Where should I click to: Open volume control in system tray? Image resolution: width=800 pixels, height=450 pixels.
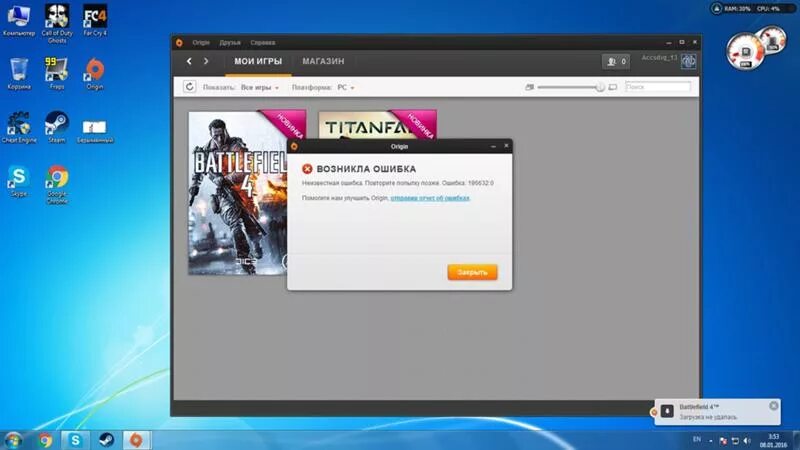pyautogui.click(x=747, y=440)
